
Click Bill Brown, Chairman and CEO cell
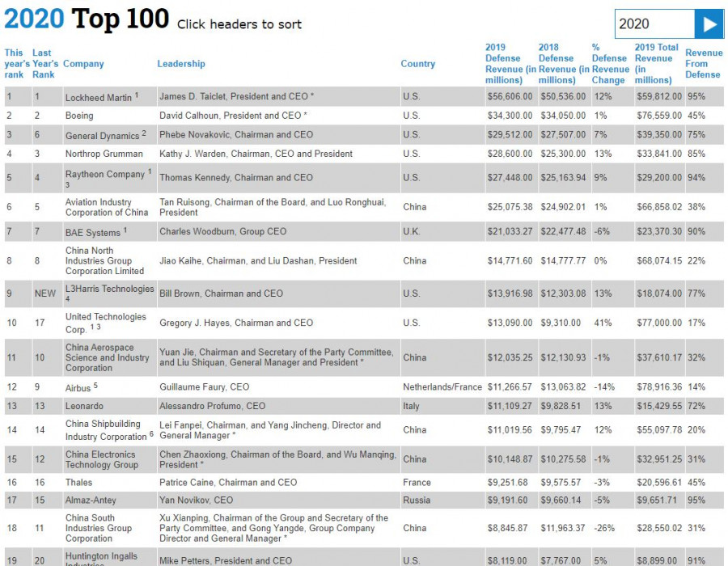[x=278, y=294]
